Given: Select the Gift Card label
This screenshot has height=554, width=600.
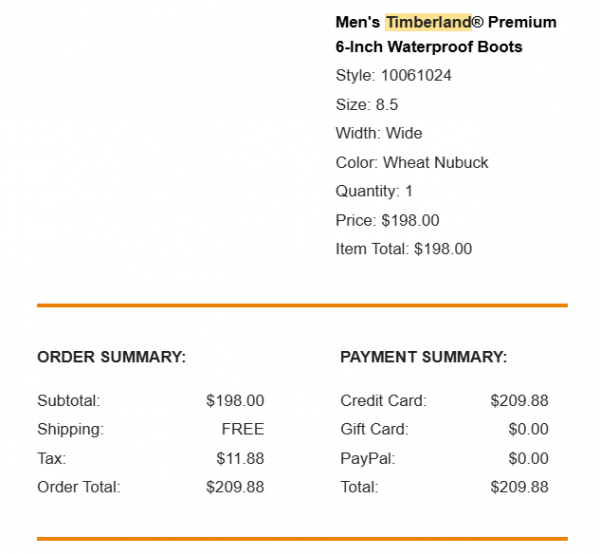Looking at the screenshot, I should click(374, 429).
